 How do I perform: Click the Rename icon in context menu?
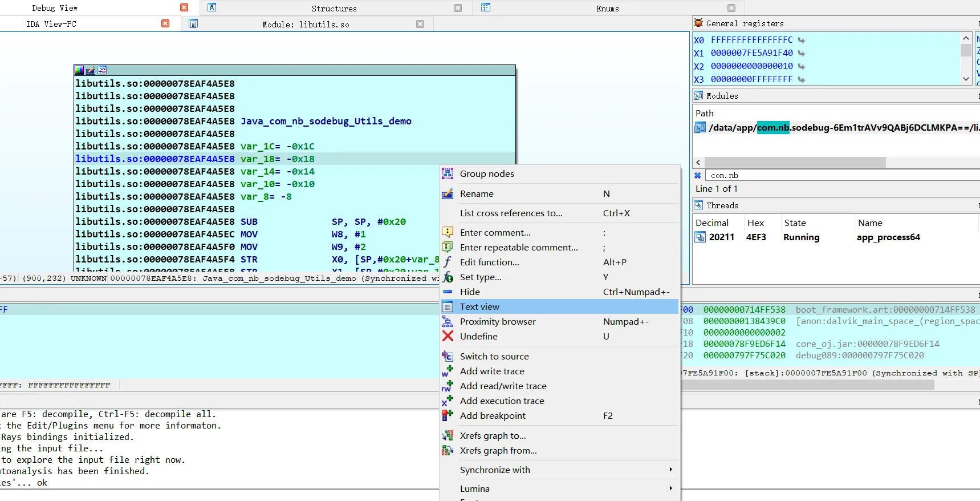[448, 193]
